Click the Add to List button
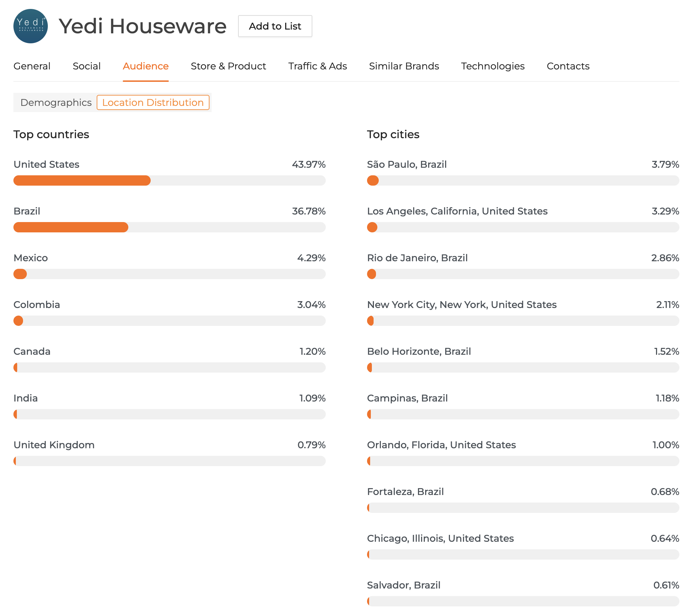The width and height of the screenshot is (688, 616). click(x=275, y=26)
